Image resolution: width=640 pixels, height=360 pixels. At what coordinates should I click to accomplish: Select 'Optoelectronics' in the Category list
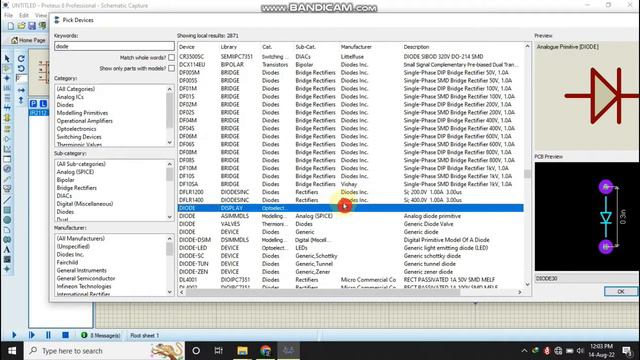click(76, 129)
